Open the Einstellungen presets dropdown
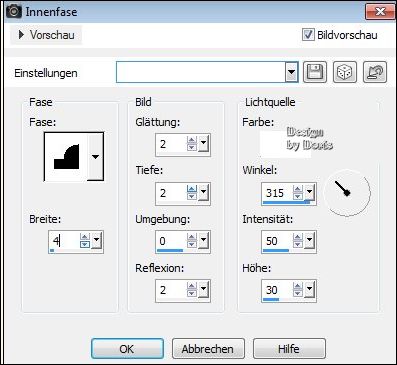This screenshot has width=397, height=365. coord(291,72)
